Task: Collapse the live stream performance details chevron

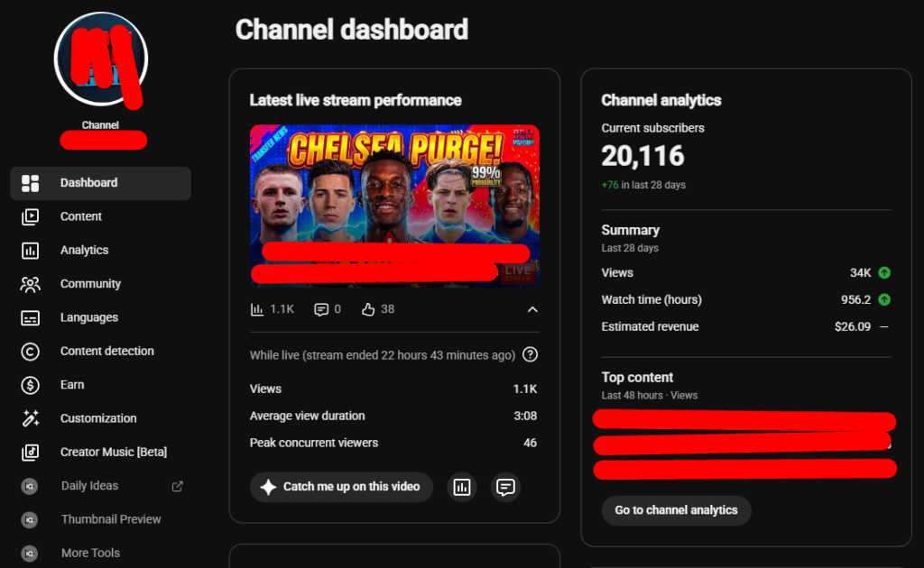Action: 532,309
